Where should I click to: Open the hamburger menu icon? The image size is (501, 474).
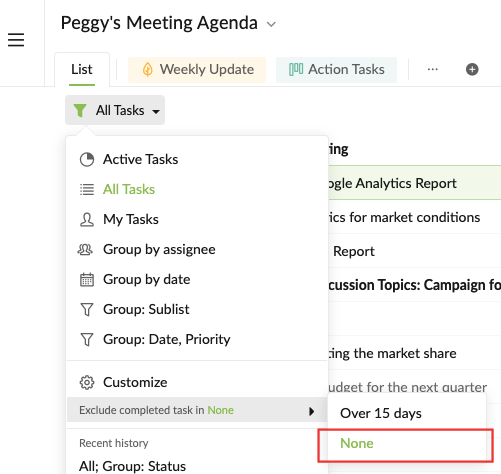coord(16,40)
